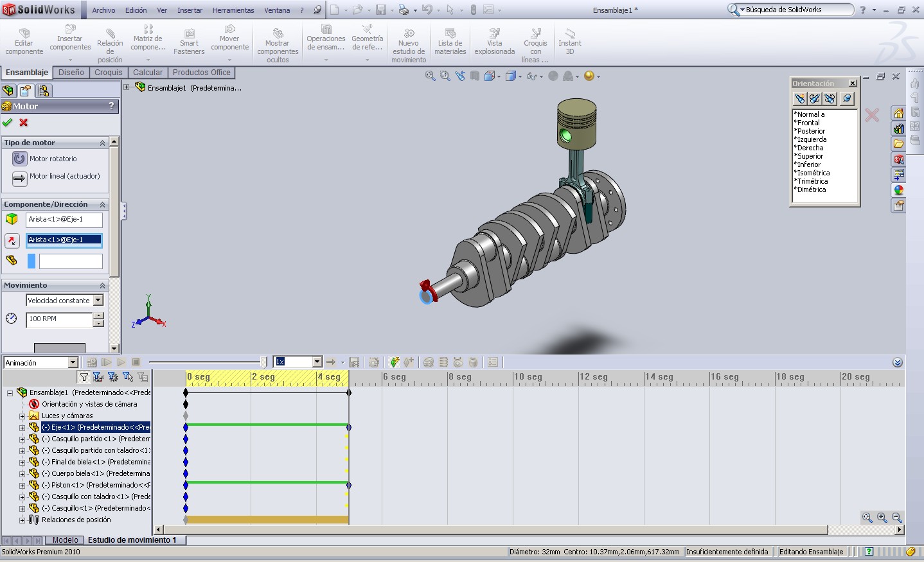
Task: Click Mover componente tool
Action: (x=229, y=39)
